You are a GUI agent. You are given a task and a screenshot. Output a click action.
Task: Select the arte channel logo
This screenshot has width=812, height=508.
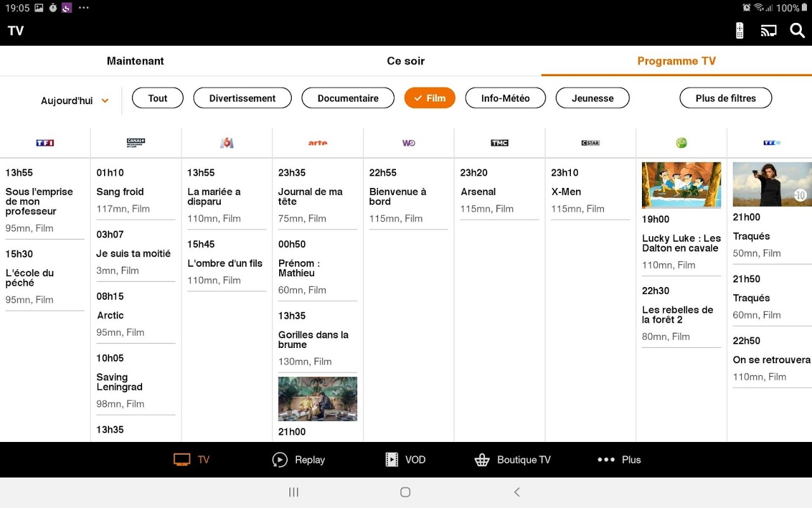[x=317, y=142]
